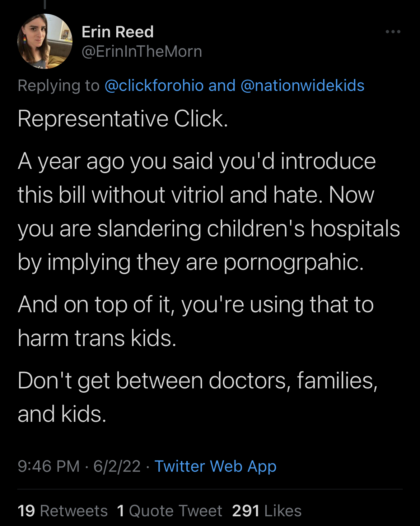Image resolution: width=420 pixels, height=526 pixels.
Task: Click the 6/2/22 date
Action: pos(117,466)
